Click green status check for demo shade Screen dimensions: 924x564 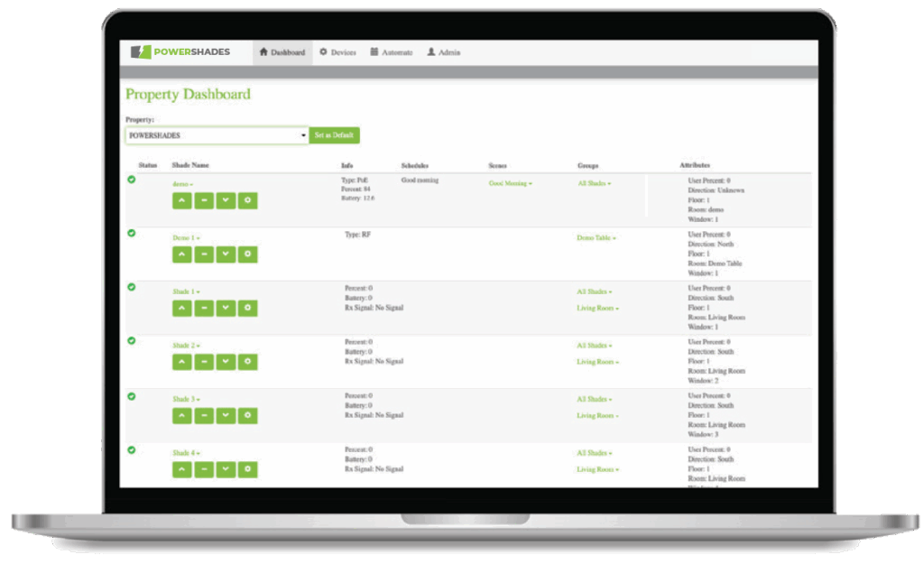point(132,180)
